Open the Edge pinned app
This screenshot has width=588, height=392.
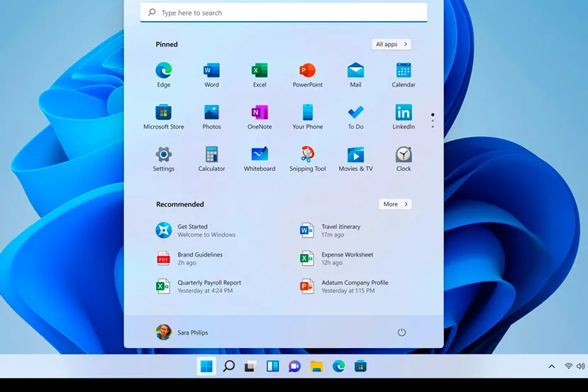pos(164,75)
